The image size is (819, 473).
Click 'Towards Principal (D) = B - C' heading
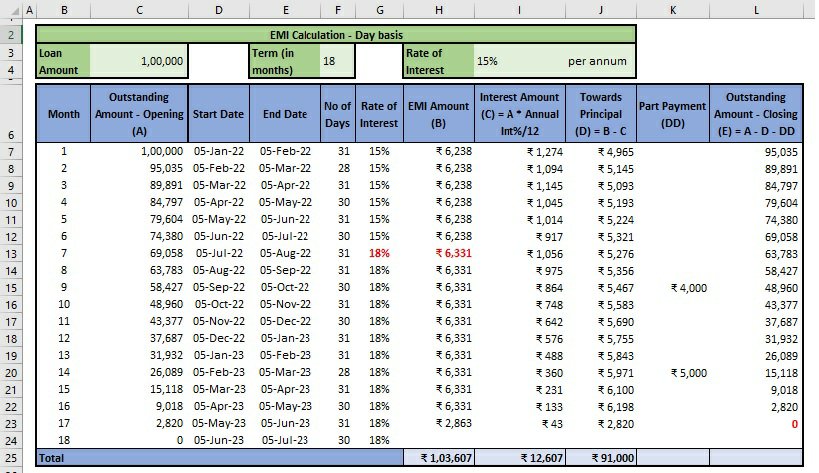(601, 114)
